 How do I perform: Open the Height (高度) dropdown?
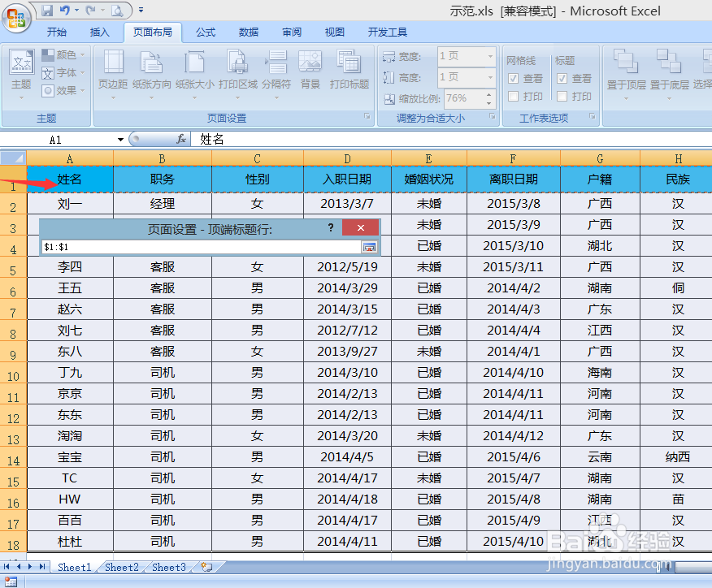(x=489, y=78)
